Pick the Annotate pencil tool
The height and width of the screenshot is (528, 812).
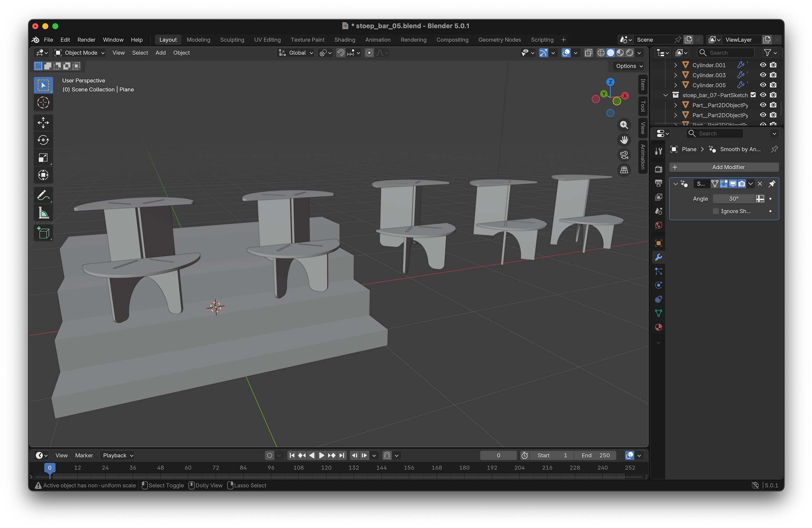click(43, 196)
